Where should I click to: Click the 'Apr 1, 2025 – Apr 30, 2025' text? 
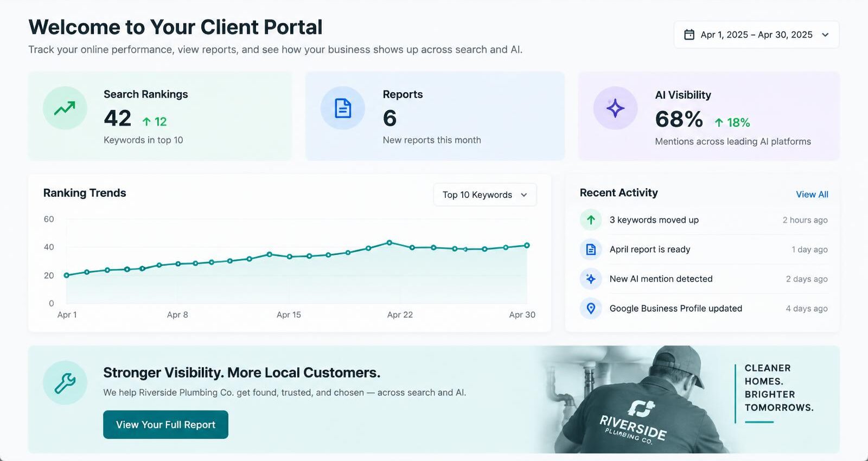pyautogui.click(x=756, y=35)
